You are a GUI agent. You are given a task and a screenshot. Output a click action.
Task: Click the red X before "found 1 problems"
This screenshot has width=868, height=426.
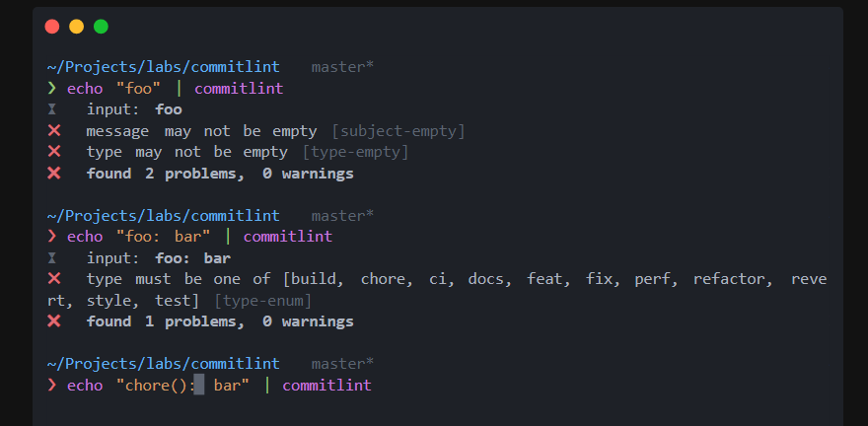click(53, 321)
